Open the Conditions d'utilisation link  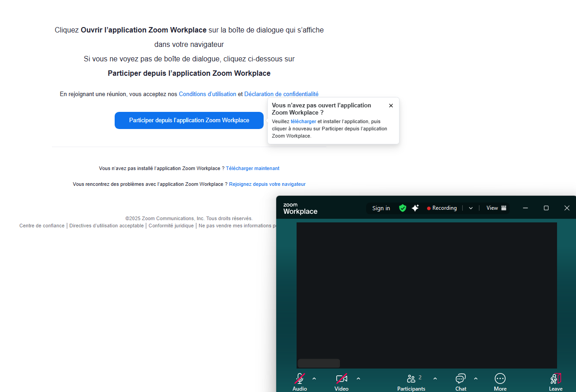point(208,94)
